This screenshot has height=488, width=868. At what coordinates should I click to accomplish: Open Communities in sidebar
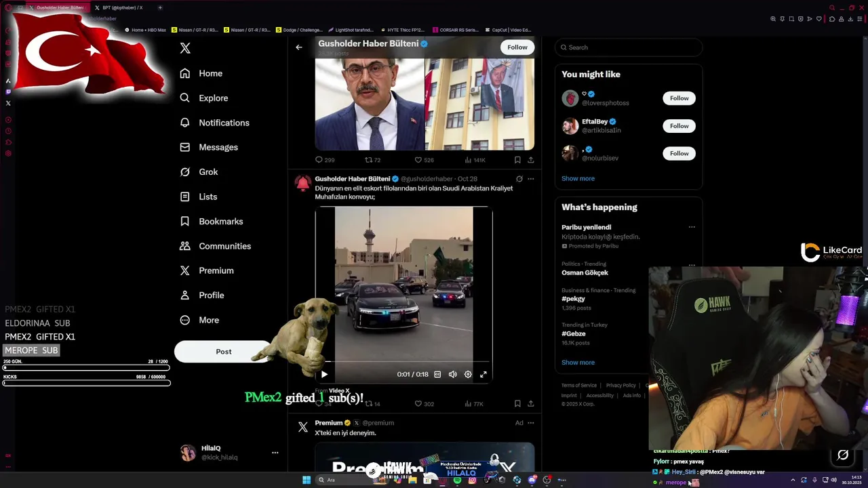(x=216, y=246)
